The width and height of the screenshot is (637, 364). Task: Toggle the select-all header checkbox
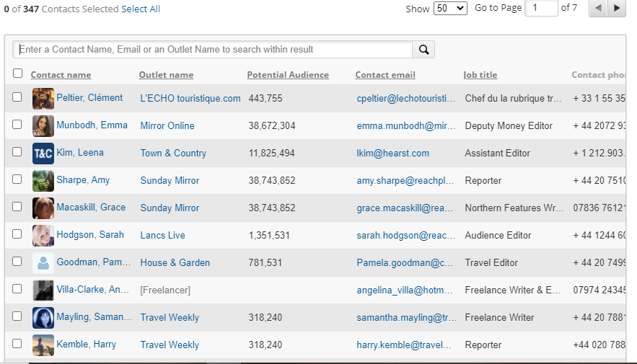pyautogui.click(x=18, y=74)
